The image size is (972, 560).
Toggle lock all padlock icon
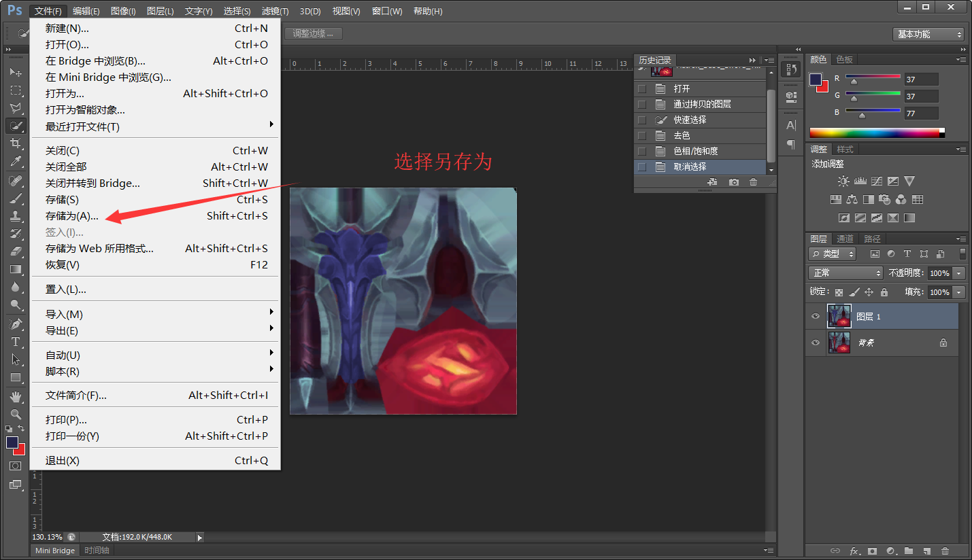click(884, 292)
